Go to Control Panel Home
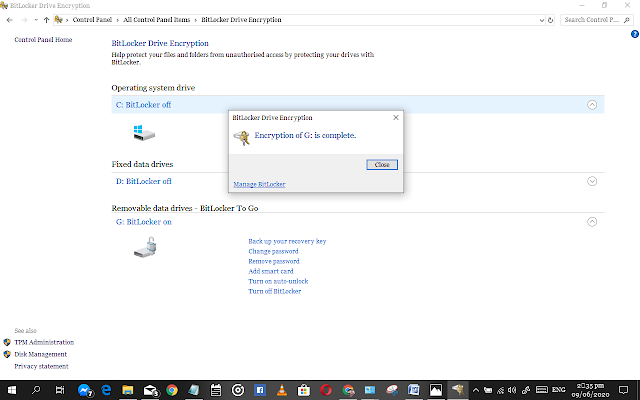Screen dimensions: 640x400 [43, 40]
